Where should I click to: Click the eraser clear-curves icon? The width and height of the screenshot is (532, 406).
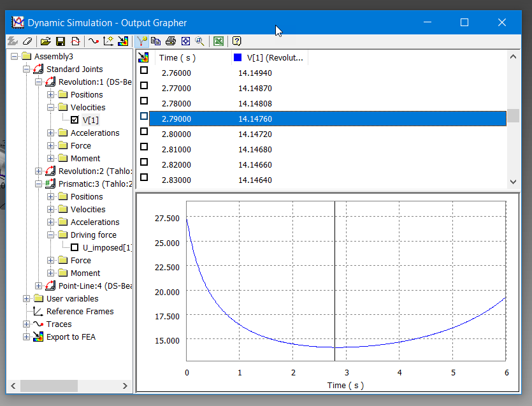27,41
